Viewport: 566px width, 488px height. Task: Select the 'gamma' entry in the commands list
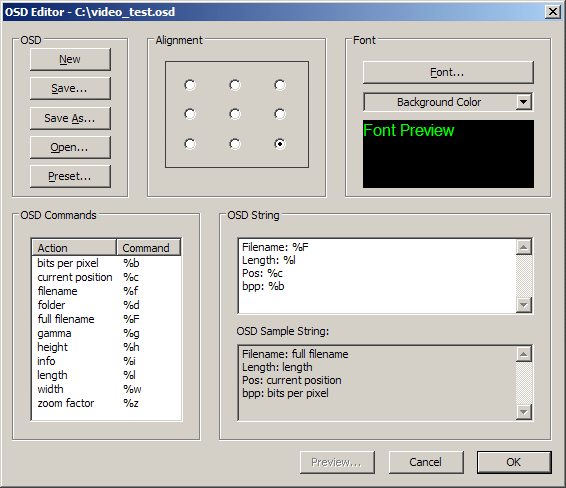106,333
